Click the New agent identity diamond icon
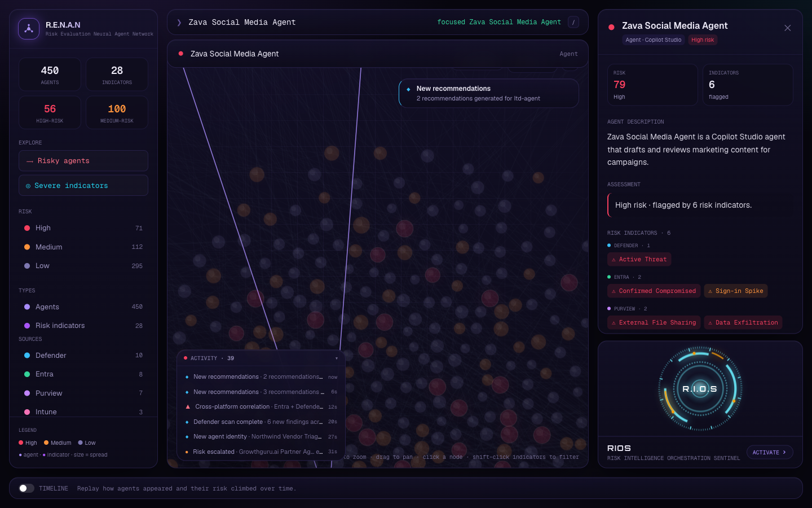This screenshot has height=508, width=812. point(187,437)
